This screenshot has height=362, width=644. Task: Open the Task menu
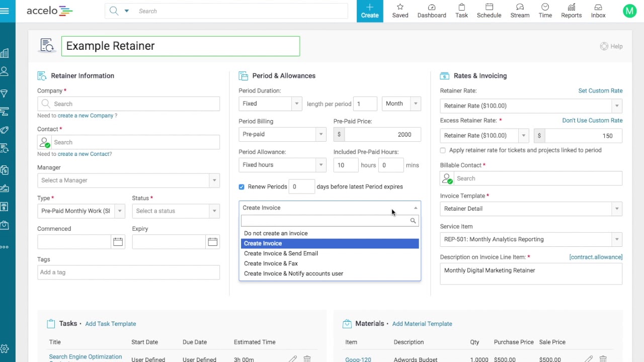pyautogui.click(x=461, y=11)
